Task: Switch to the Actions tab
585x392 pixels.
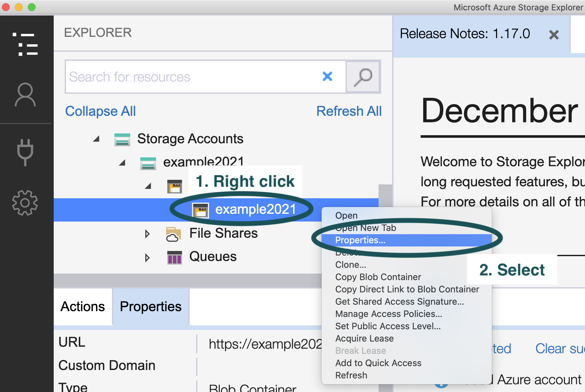Action: 83,307
